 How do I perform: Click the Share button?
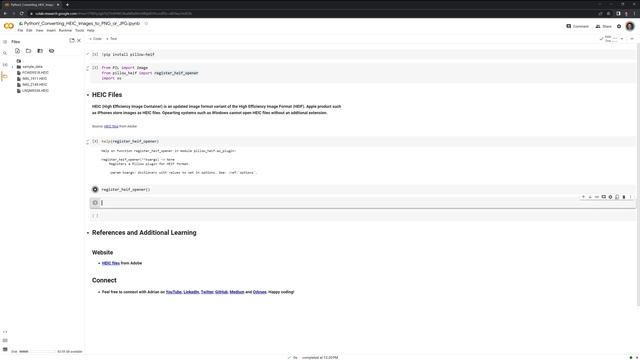tap(604, 26)
